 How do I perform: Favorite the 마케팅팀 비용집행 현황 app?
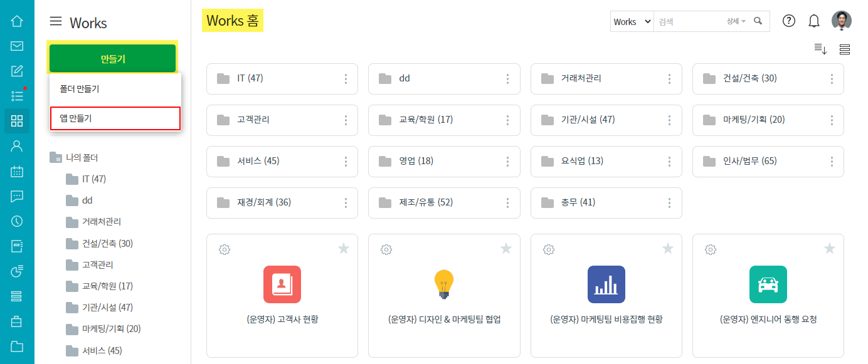(x=668, y=249)
